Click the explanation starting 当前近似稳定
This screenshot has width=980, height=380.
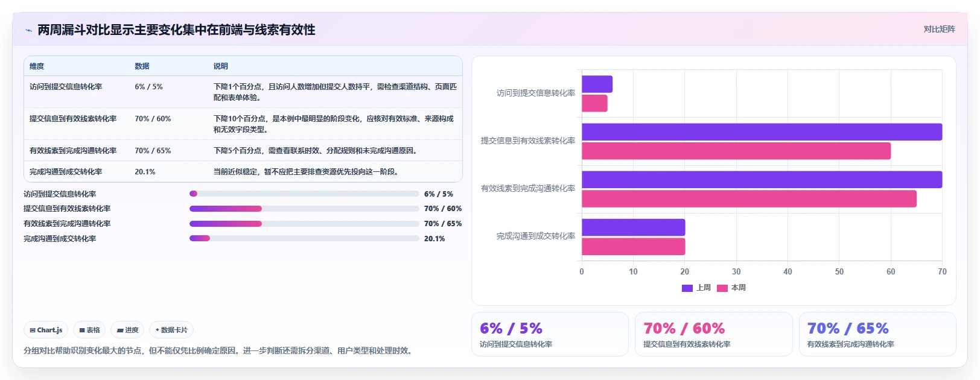coord(306,172)
